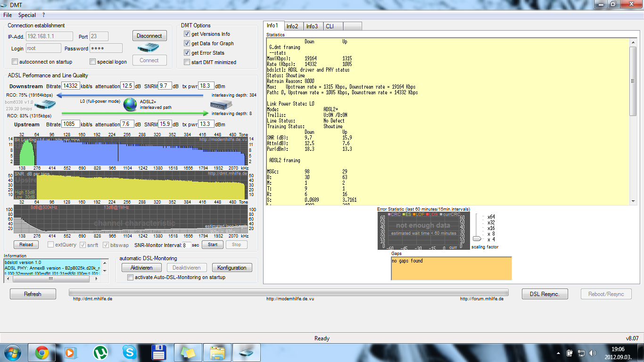Enable activate Auto-DSL-Monitoring on startup

131,278
